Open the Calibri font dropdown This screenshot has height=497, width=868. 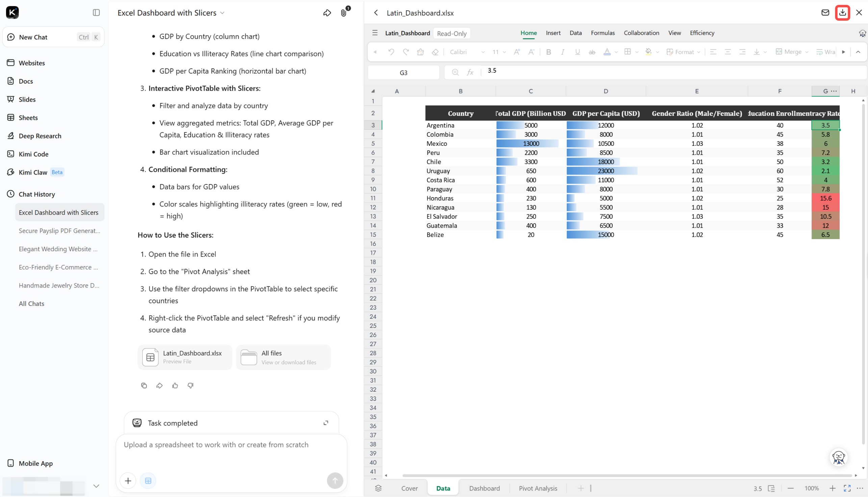tap(467, 52)
